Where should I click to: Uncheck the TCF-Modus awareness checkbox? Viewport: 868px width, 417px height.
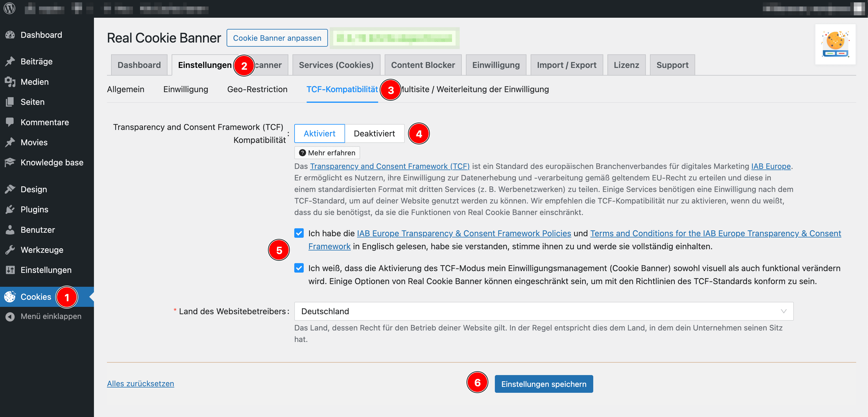[x=299, y=268]
